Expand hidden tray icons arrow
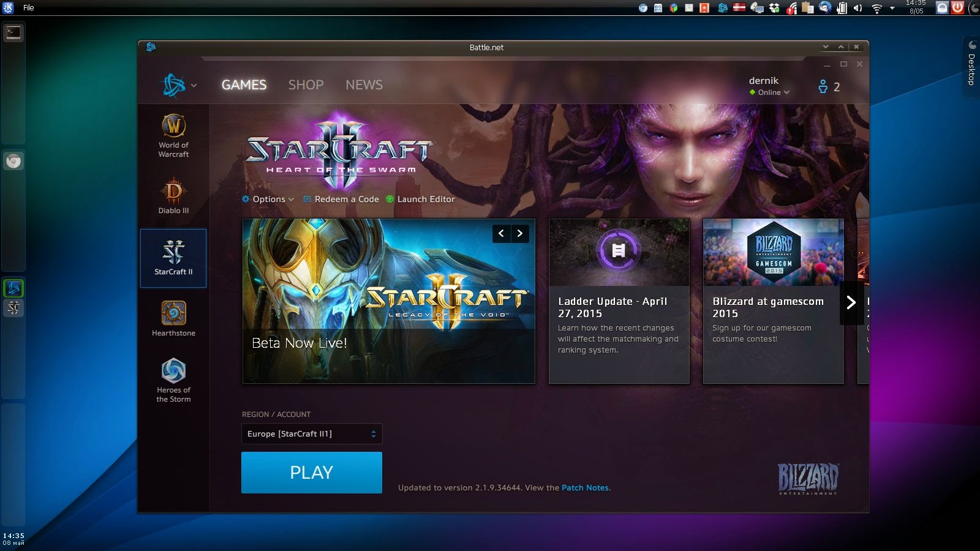Viewport: 980px width, 551px height. pyautogui.click(x=892, y=8)
